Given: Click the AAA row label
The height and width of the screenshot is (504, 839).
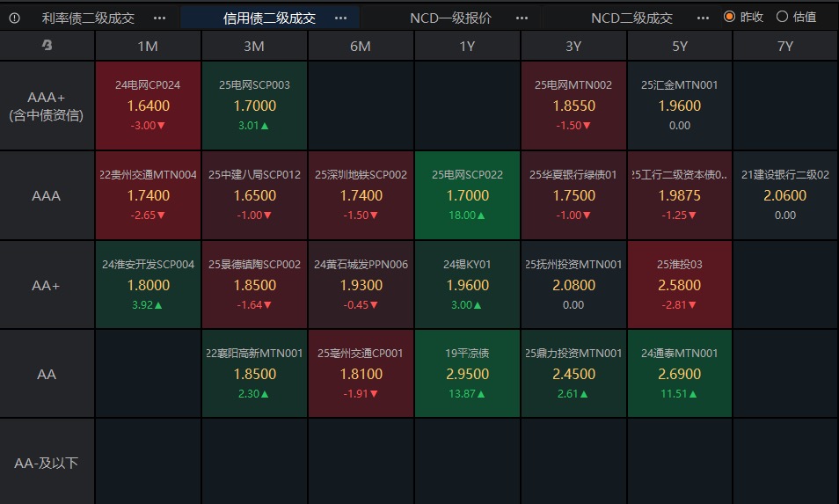Looking at the screenshot, I should point(47,196).
